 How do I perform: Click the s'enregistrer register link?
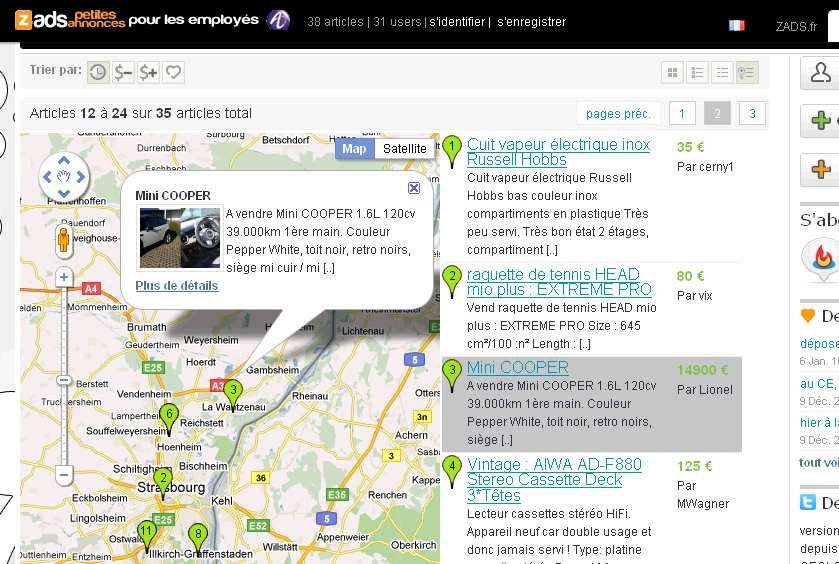pos(531,22)
